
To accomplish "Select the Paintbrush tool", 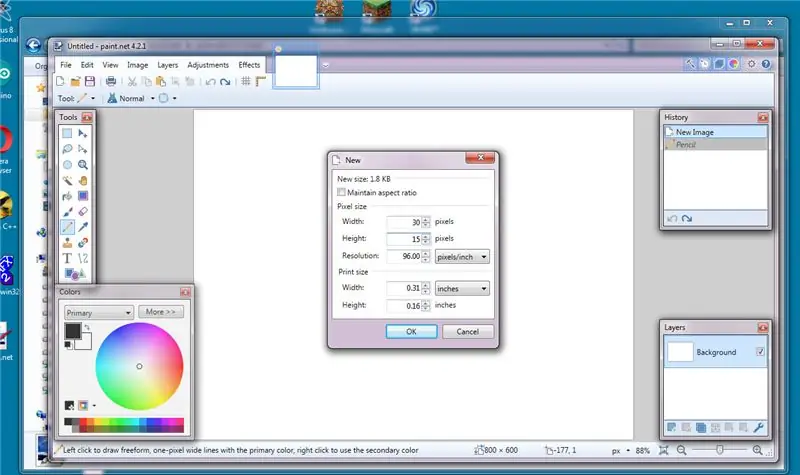I will (67, 212).
